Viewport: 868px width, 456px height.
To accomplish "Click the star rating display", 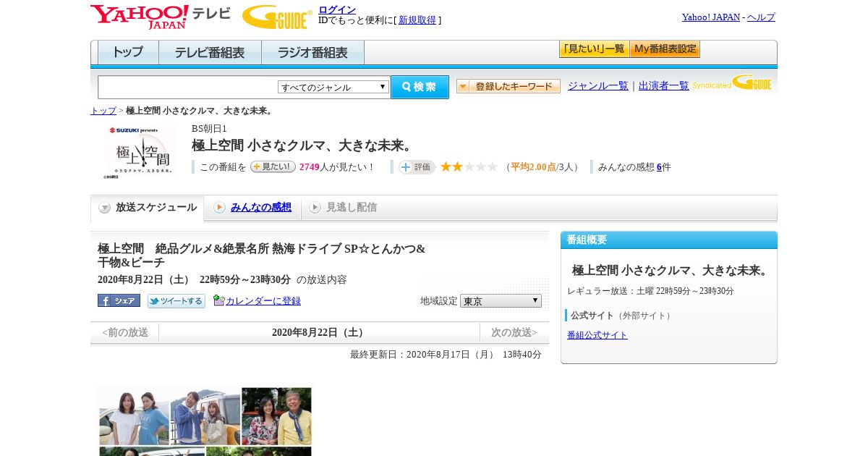I will [469, 166].
